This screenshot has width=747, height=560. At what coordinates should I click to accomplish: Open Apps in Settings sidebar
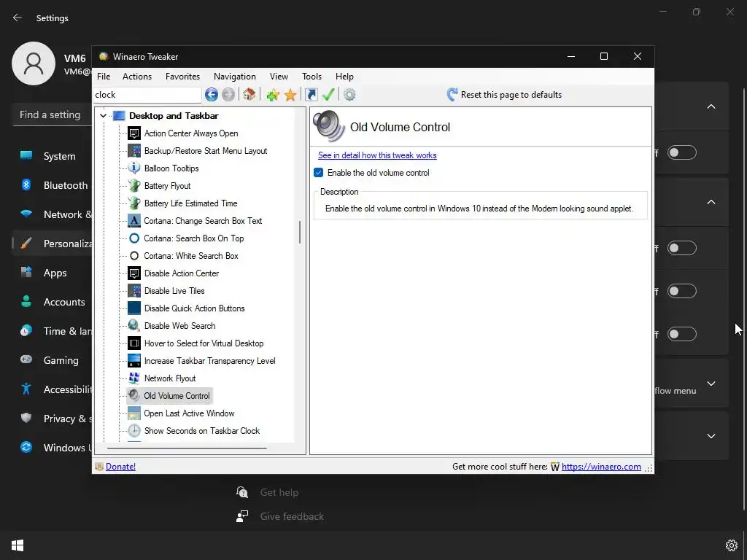coord(55,273)
